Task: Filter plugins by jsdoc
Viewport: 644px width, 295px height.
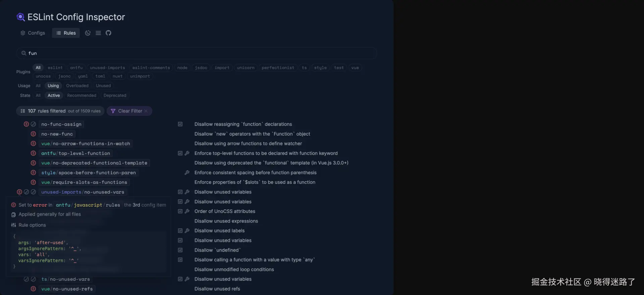Action: tap(201, 68)
